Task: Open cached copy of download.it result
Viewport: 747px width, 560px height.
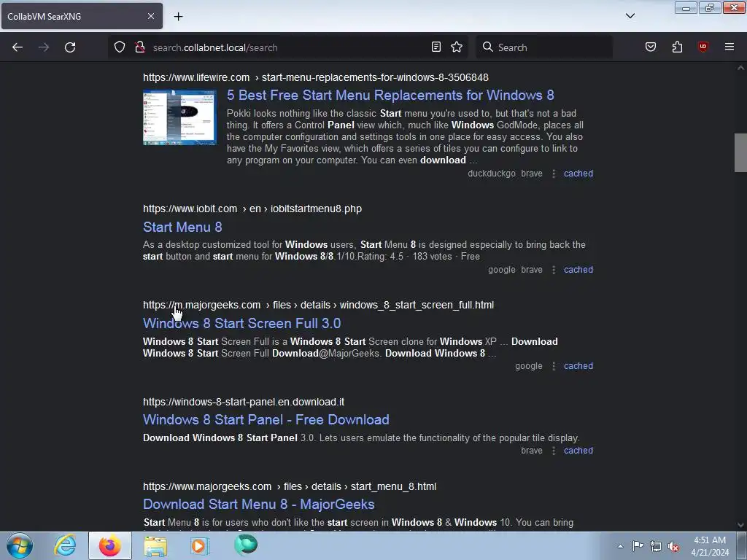Action: pos(578,451)
